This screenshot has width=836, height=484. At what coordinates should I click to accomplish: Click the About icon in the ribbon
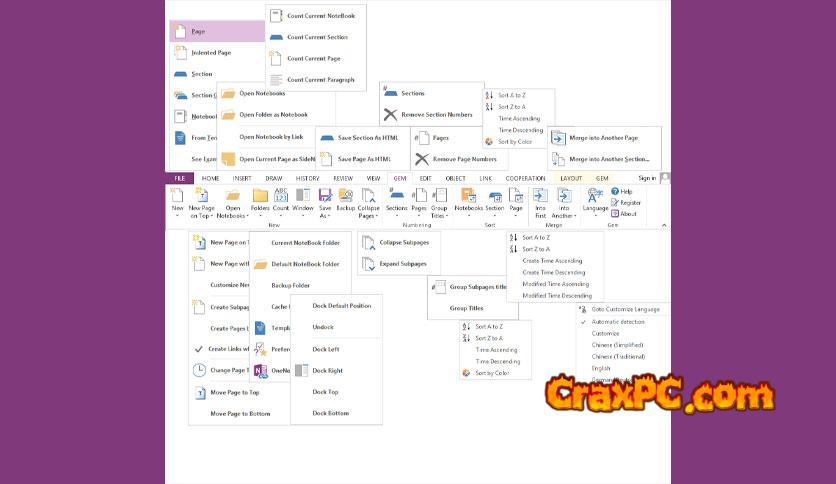tap(624, 214)
